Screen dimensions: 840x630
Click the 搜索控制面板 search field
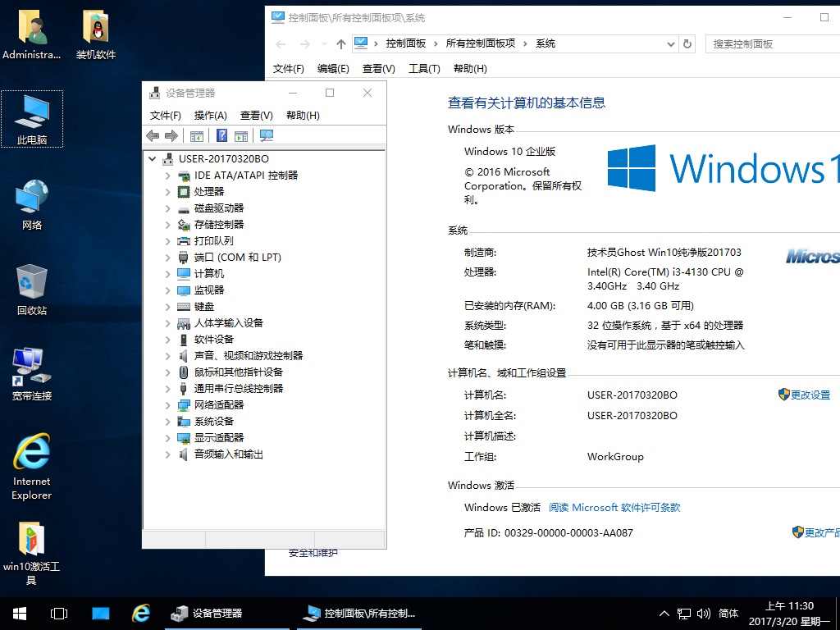pyautogui.click(x=773, y=44)
